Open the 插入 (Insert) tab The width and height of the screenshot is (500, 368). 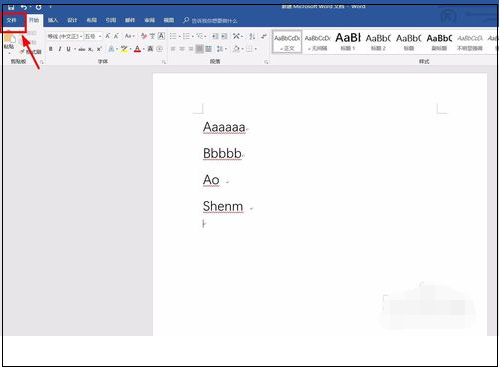click(53, 20)
